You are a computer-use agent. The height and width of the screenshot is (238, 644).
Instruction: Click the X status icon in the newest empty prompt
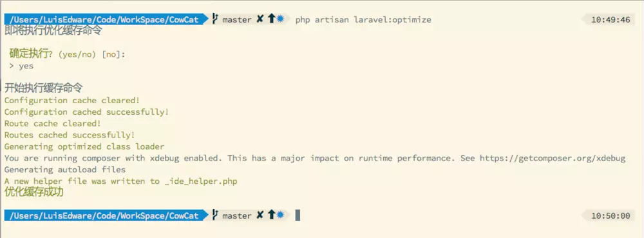pos(260,215)
